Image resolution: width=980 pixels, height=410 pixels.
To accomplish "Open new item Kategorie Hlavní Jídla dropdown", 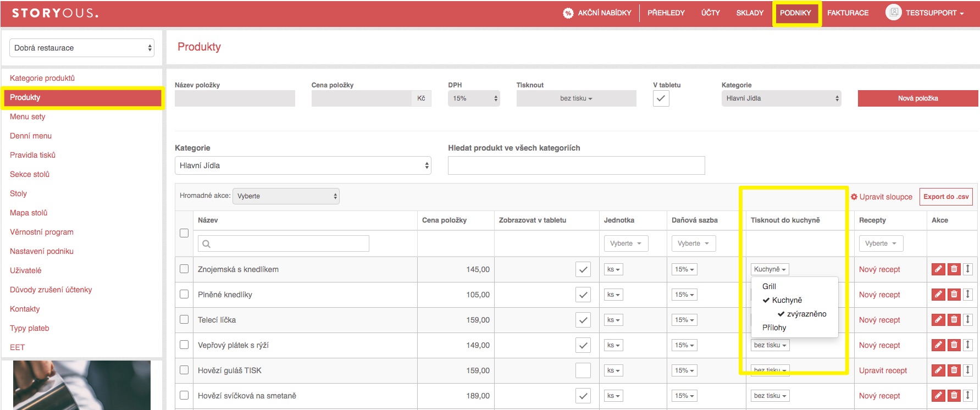I will pos(781,98).
